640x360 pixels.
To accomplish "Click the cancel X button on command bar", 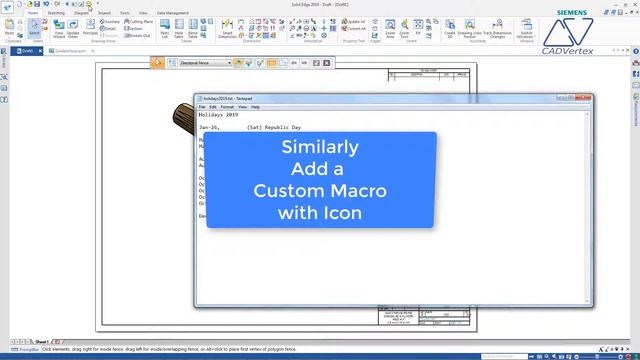I will pos(327,63).
